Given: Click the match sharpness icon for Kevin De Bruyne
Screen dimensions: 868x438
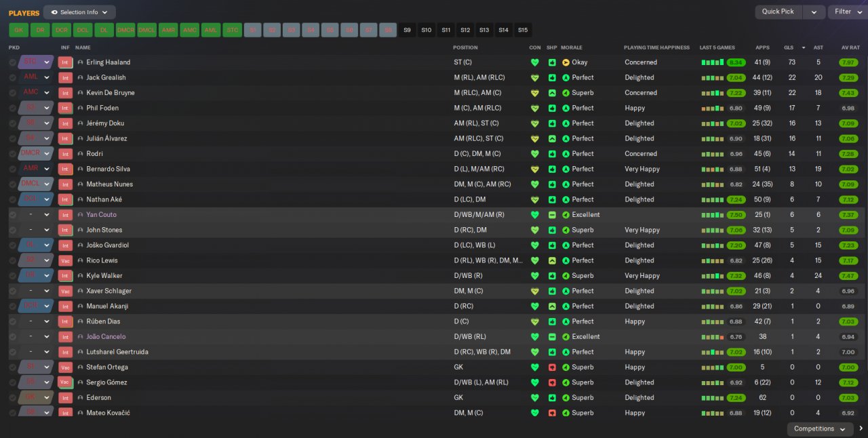Looking at the screenshot, I should [552, 93].
